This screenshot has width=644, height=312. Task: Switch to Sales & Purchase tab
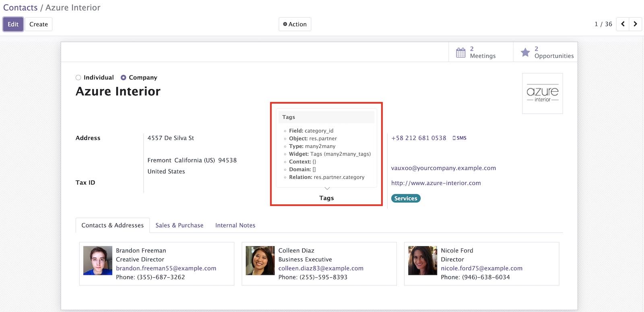(179, 225)
